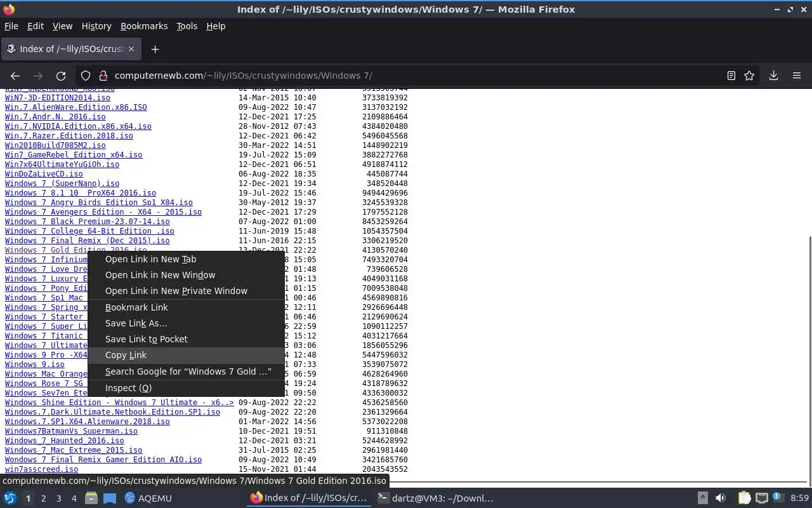Open Windows7BatmanVs_Superman.iso link

(x=71, y=431)
